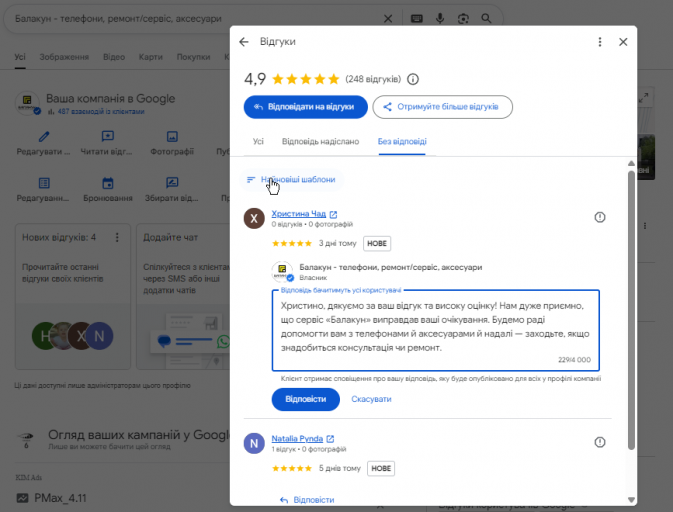The height and width of the screenshot is (512, 673).
Task: Select the Усі search results tab
Action: (x=20, y=57)
